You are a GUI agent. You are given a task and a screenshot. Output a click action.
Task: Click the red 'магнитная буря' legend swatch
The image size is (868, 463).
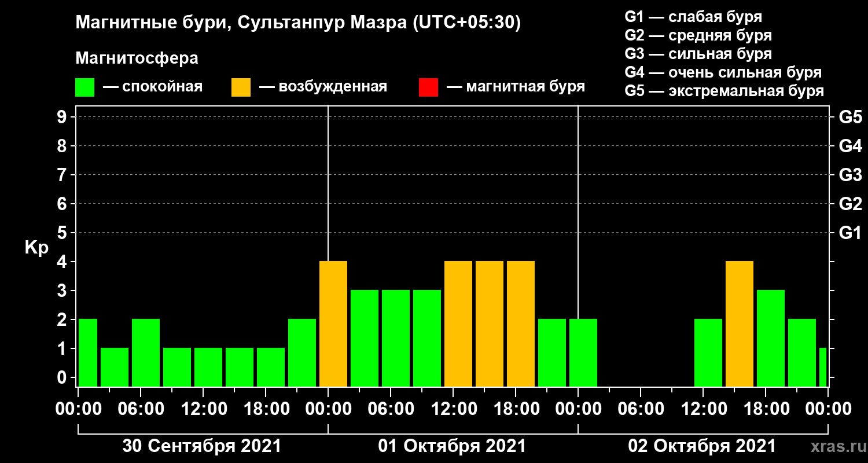[428, 87]
